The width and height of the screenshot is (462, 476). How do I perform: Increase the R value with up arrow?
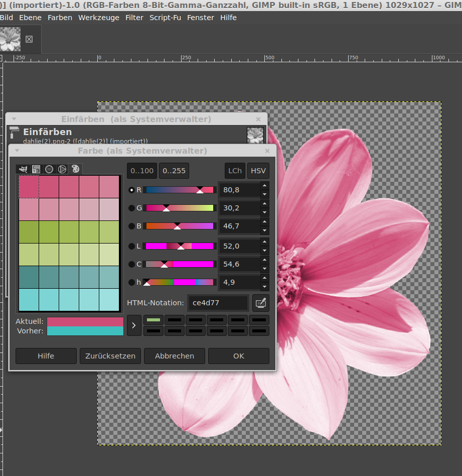click(x=265, y=186)
